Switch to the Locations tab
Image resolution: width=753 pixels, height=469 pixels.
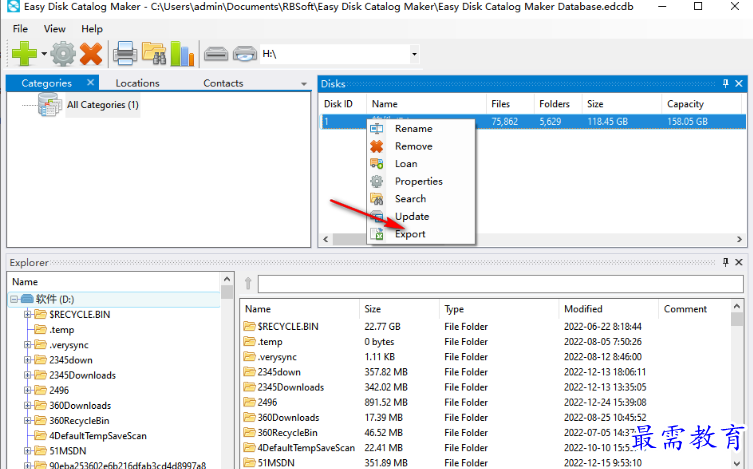137,83
